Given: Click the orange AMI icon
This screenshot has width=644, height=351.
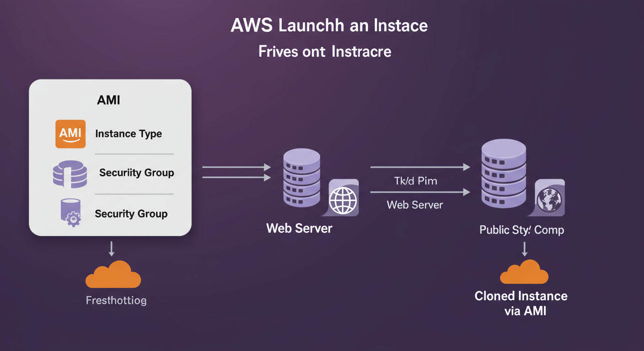Looking at the screenshot, I should click(x=70, y=134).
